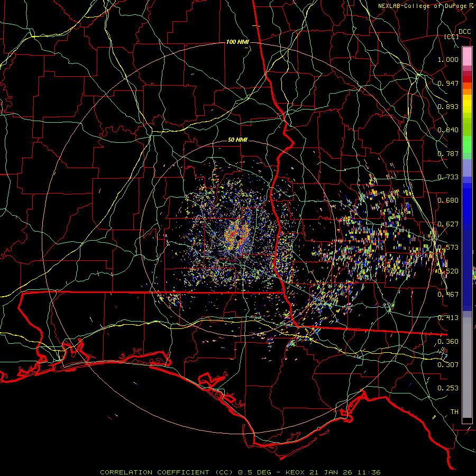Click the 21 JAN 26 date text
The height and width of the screenshot is (476, 476).
[330, 472]
